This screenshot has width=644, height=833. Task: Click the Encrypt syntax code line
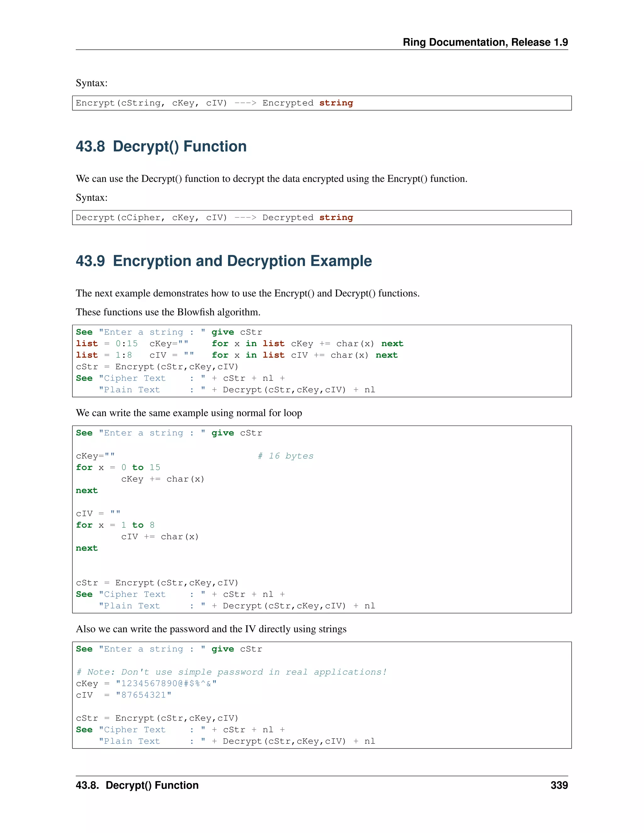tap(214, 103)
